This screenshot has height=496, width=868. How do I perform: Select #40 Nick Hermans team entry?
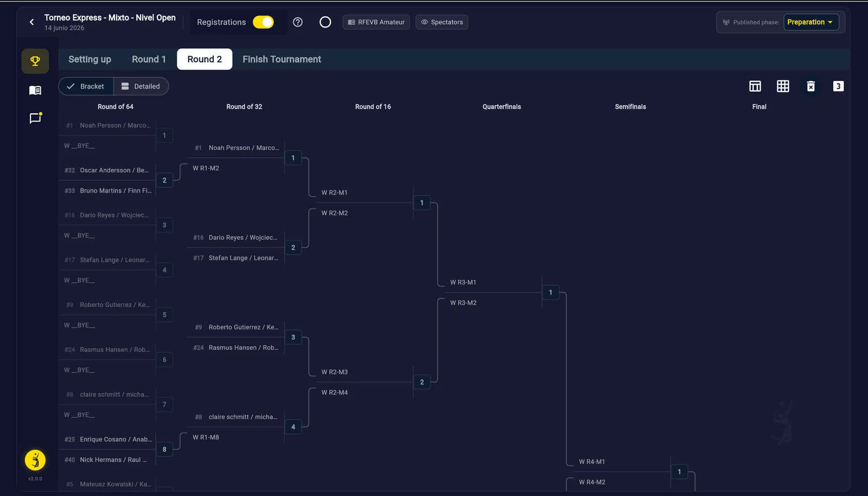tap(107, 460)
